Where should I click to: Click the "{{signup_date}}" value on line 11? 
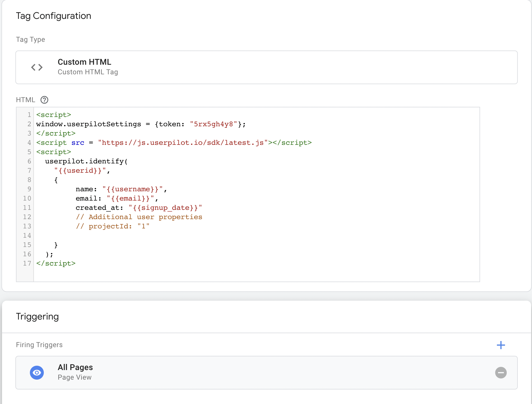click(x=165, y=208)
